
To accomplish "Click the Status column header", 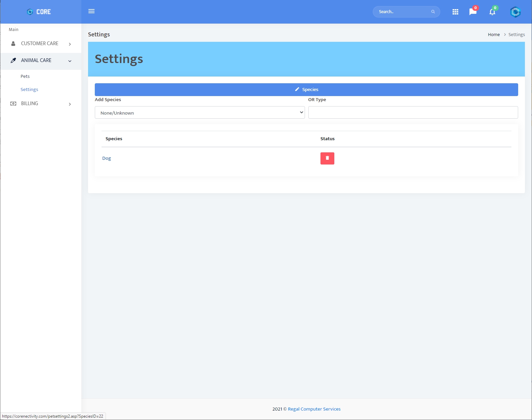I will (x=327, y=139).
